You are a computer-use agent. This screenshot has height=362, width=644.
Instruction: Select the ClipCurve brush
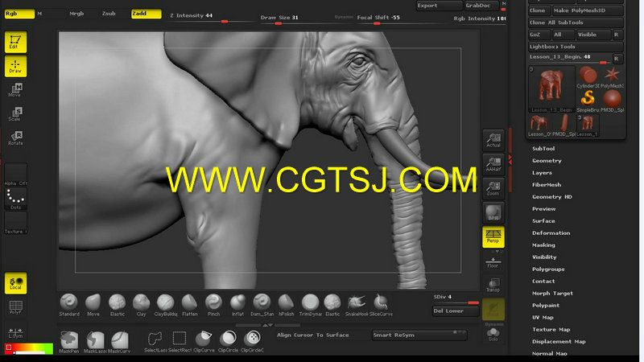204,341
